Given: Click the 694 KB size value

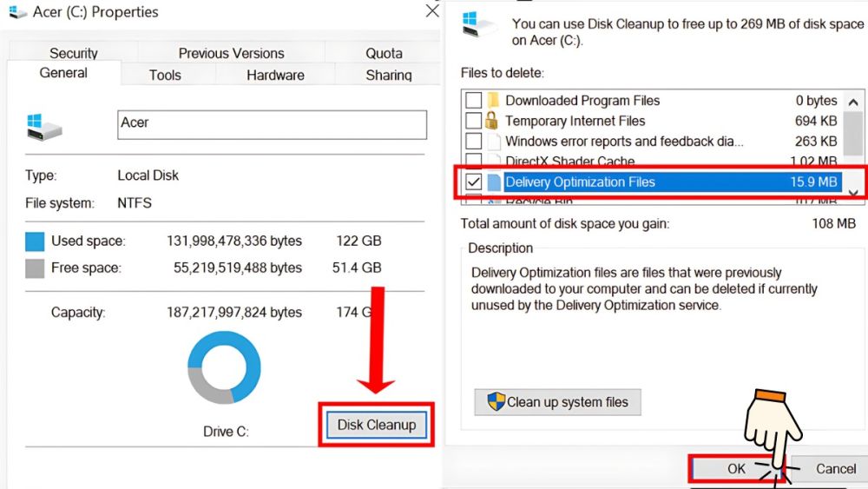Looking at the screenshot, I should click(816, 121).
